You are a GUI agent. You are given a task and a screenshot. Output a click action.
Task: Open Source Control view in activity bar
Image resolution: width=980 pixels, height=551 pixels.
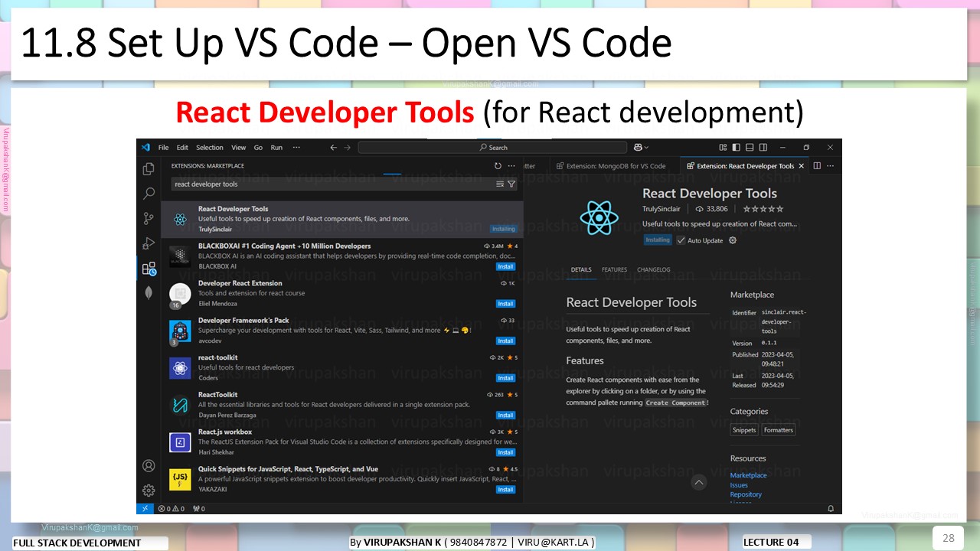[x=149, y=219]
